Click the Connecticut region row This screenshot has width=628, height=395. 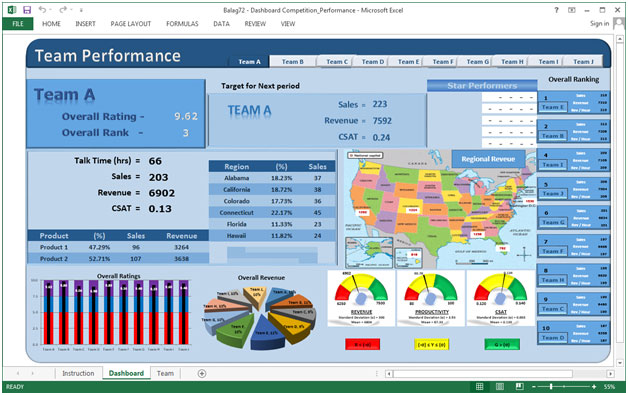(272, 213)
